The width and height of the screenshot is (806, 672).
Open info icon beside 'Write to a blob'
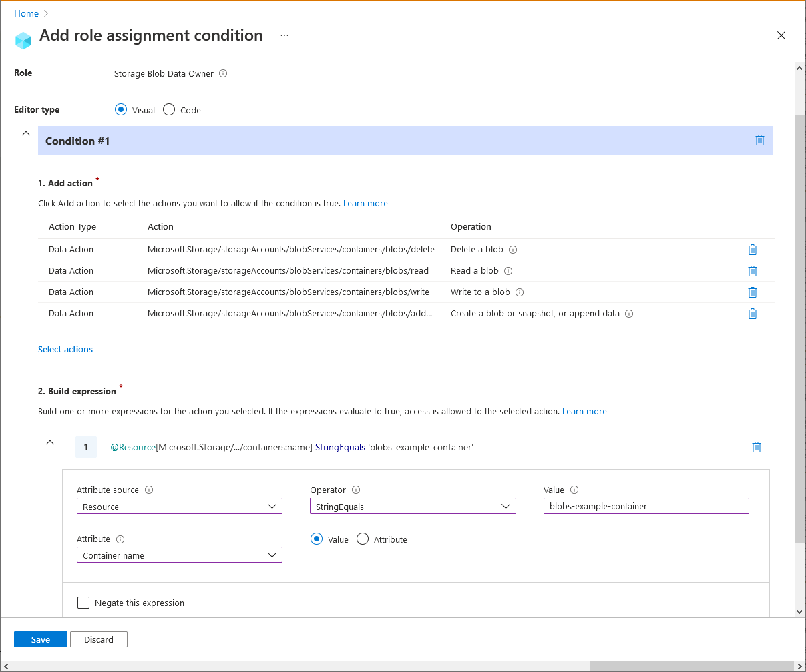520,292
